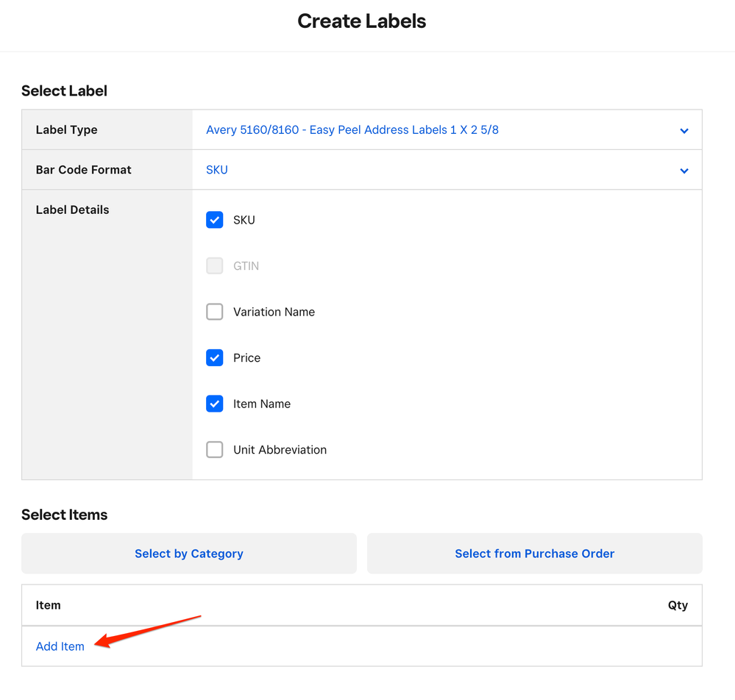The height and width of the screenshot is (700, 735).
Task: Click the disabled GTIN checkbox
Action: point(215,266)
